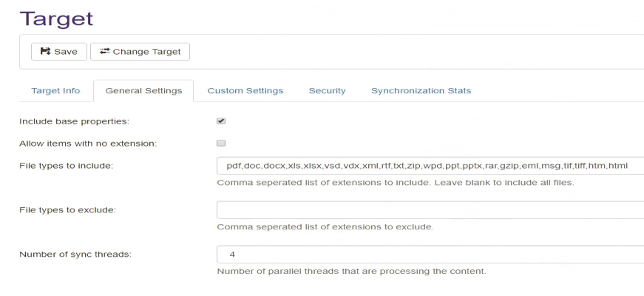644x296 pixels.
Task: Switch to the Target Info tab
Action: pyautogui.click(x=55, y=91)
